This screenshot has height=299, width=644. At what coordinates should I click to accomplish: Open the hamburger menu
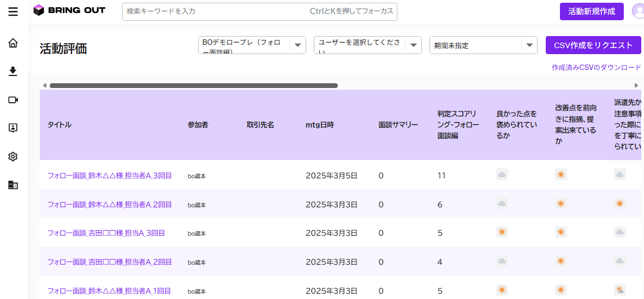13,11
